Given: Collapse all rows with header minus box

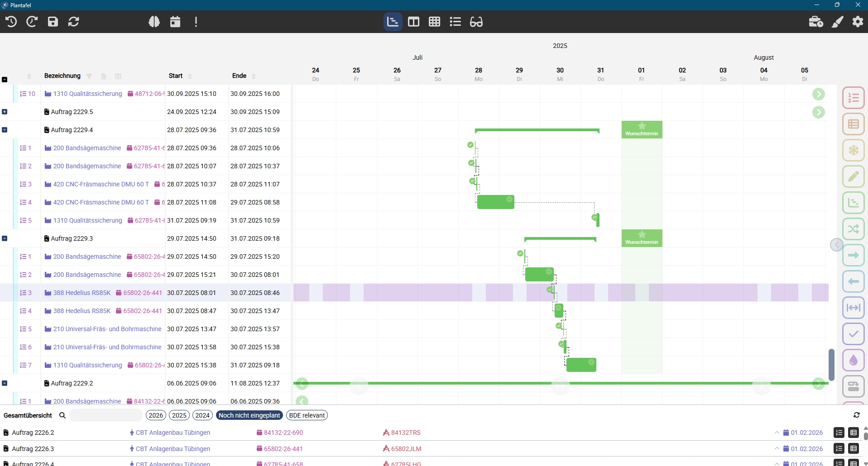Looking at the screenshot, I should click(5, 80).
